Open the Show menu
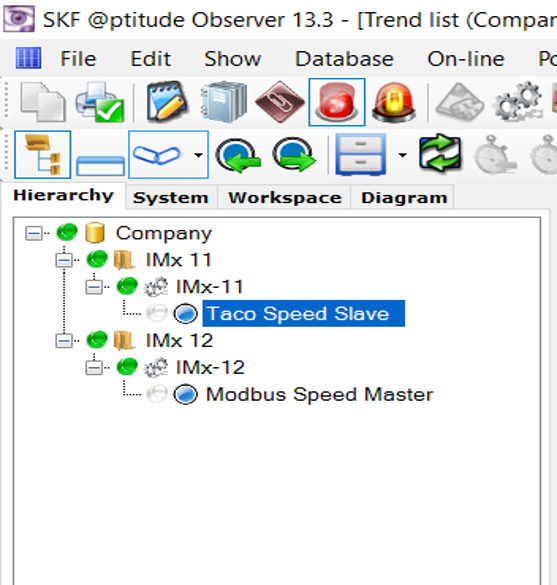 pos(232,59)
